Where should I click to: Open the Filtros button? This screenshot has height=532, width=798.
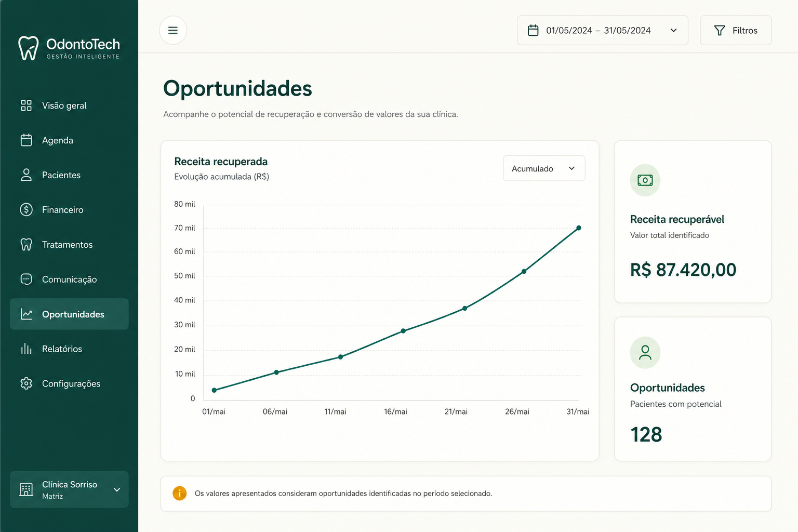[x=736, y=30]
